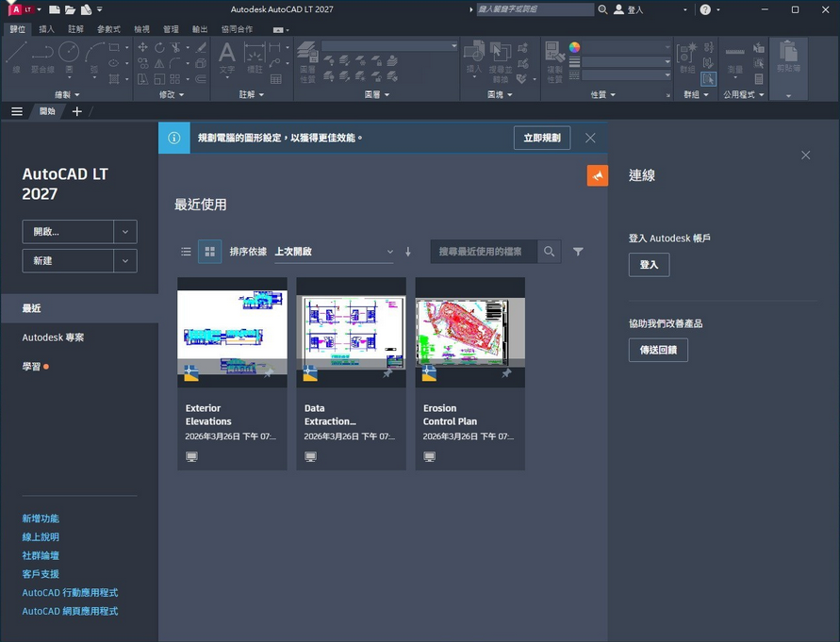Switch recent files to grid view
Image resolution: width=840 pixels, height=642 pixels.
pos(210,252)
